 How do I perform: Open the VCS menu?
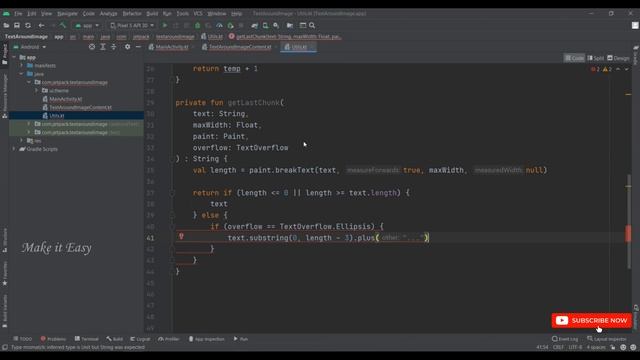click(x=198, y=13)
